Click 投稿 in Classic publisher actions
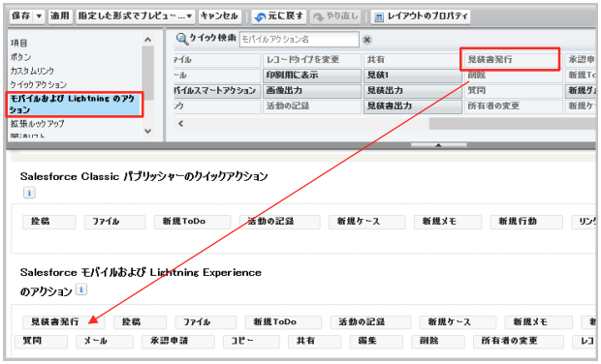 tap(48, 222)
